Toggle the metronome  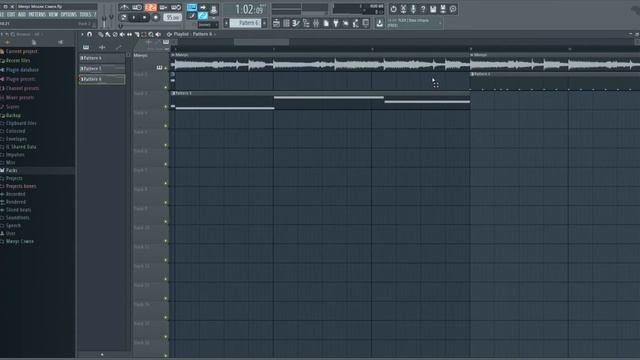(x=124, y=7)
